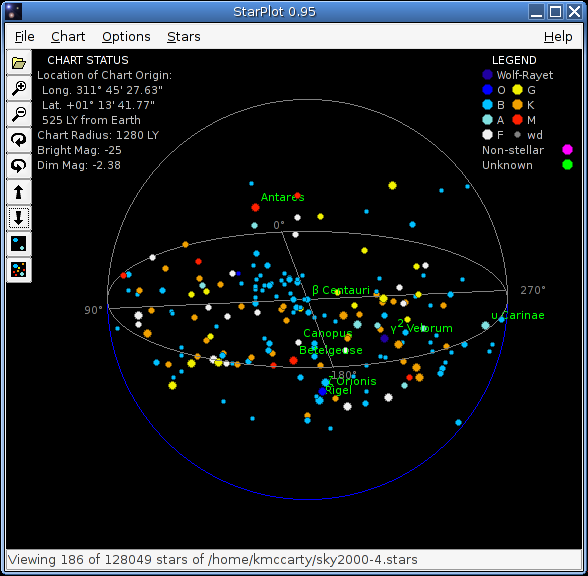This screenshot has height=576, width=588.
Task: Show fewer stars with sparse-dots icon
Action: (x=19, y=243)
